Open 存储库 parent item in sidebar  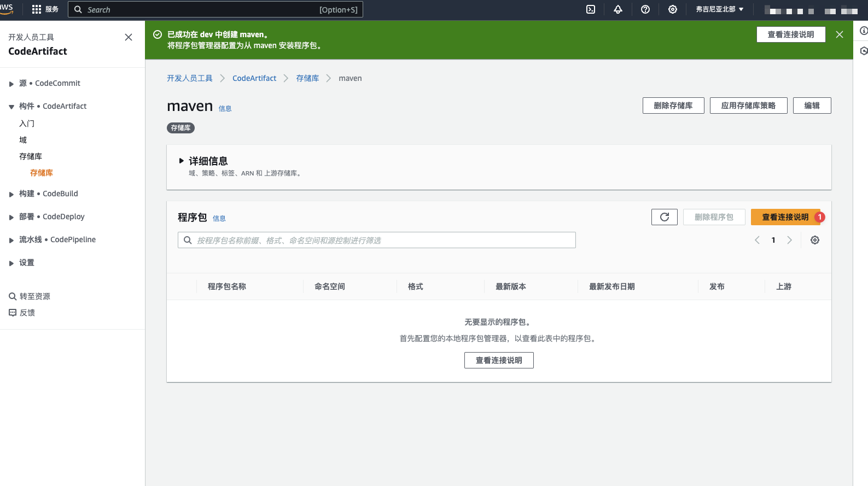click(x=31, y=156)
